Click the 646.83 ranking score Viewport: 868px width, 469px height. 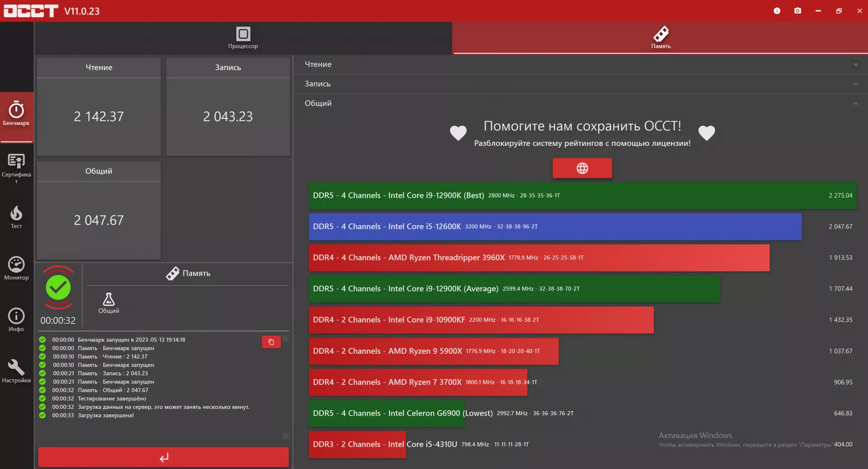(843, 413)
